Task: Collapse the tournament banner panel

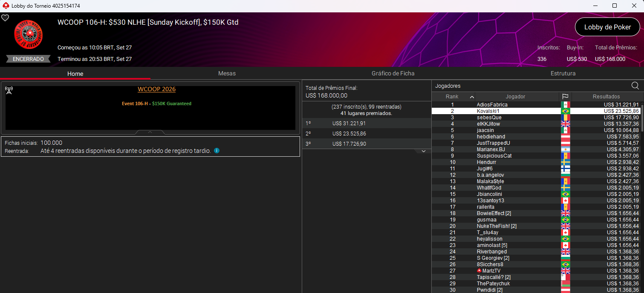Action: 150,132
